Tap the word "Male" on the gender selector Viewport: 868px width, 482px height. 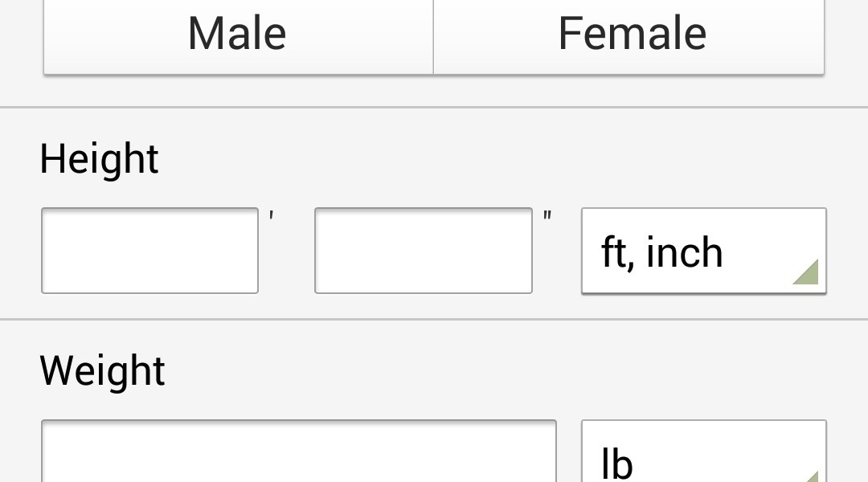point(237,34)
